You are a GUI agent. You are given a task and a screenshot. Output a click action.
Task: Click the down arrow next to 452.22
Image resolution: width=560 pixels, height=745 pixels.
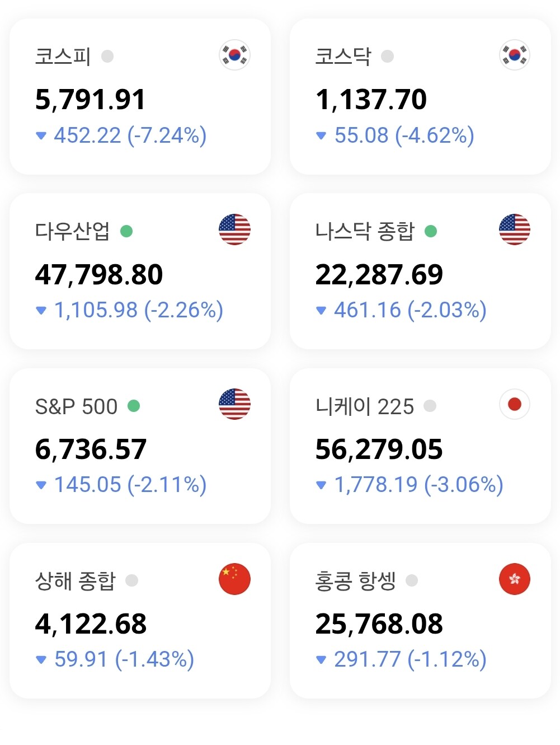tap(41, 135)
